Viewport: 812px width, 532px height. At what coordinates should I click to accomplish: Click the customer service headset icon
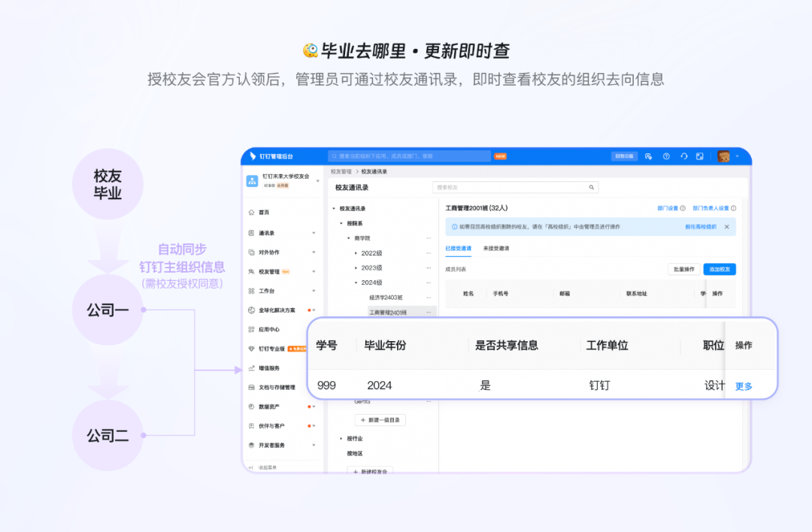[x=683, y=156]
